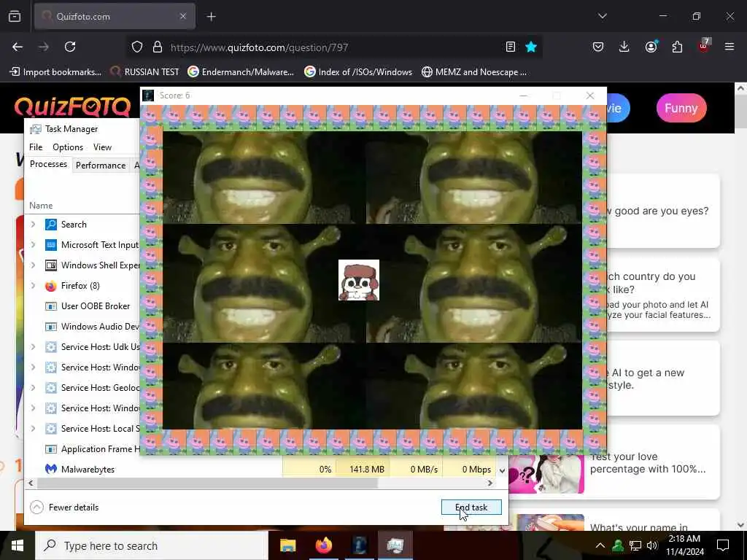Open Task Manager File menu
747x560 pixels.
36,147
